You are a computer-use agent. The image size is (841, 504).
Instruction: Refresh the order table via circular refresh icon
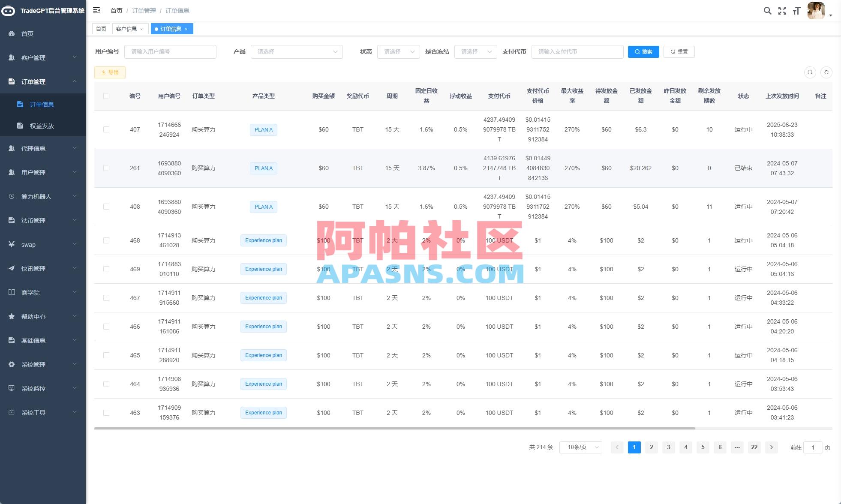826,72
